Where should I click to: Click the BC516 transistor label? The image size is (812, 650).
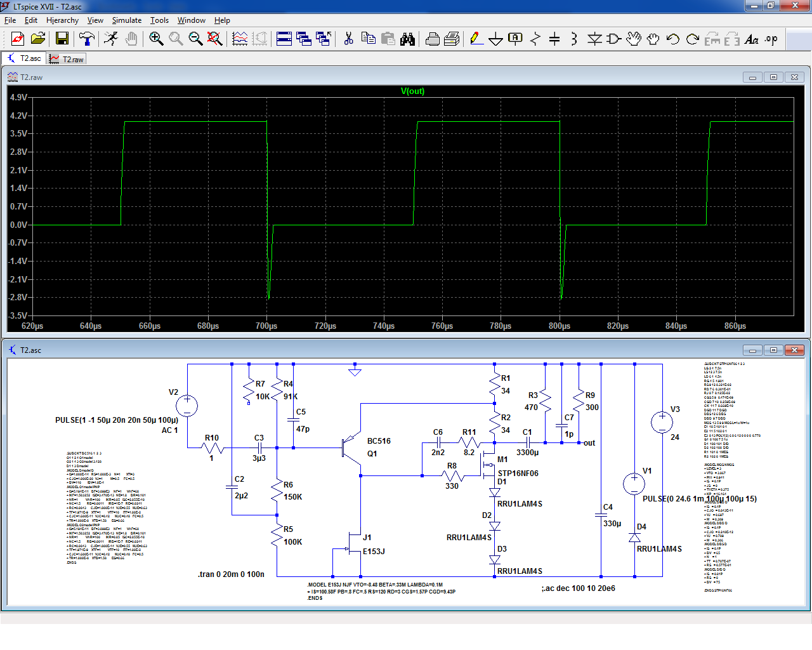pyautogui.click(x=379, y=441)
